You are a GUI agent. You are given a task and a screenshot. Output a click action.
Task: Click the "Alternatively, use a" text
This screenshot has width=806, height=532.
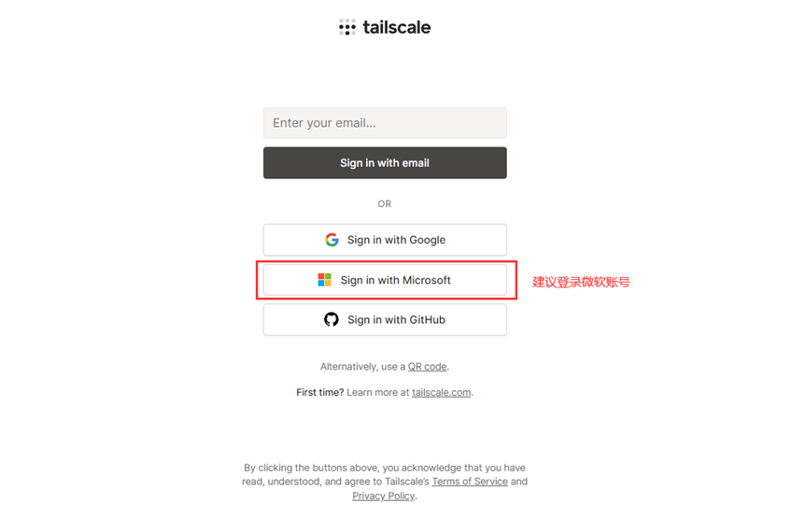[363, 367]
